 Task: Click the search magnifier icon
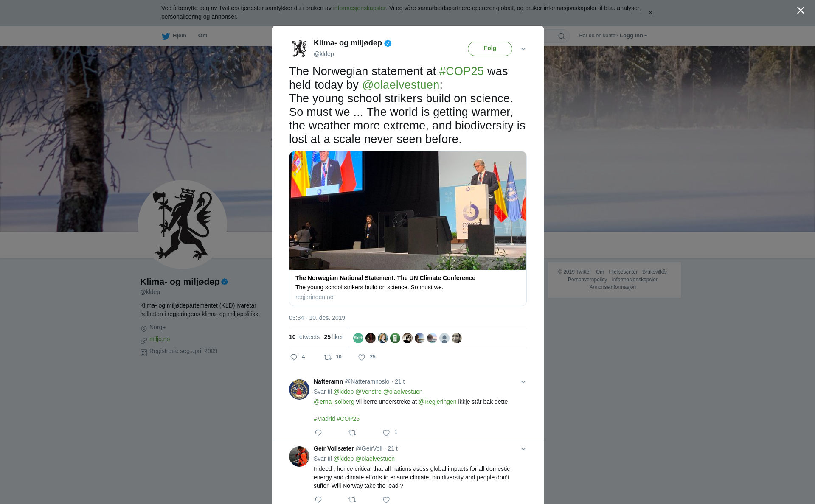(x=562, y=36)
